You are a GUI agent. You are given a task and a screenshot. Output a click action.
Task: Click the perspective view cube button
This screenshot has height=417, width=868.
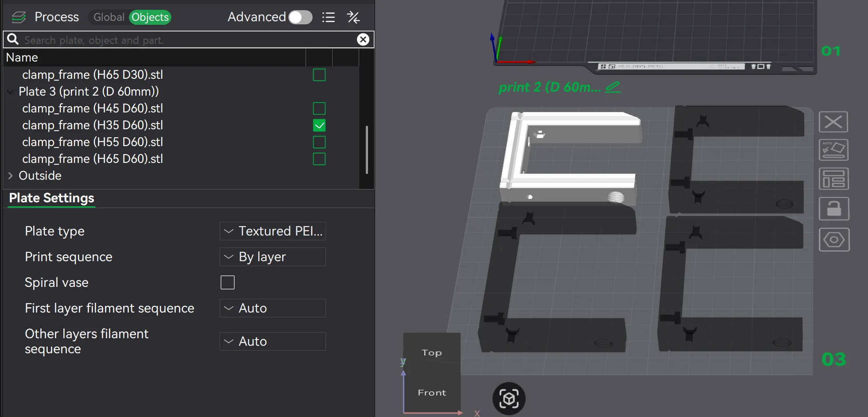pyautogui.click(x=509, y=398)
